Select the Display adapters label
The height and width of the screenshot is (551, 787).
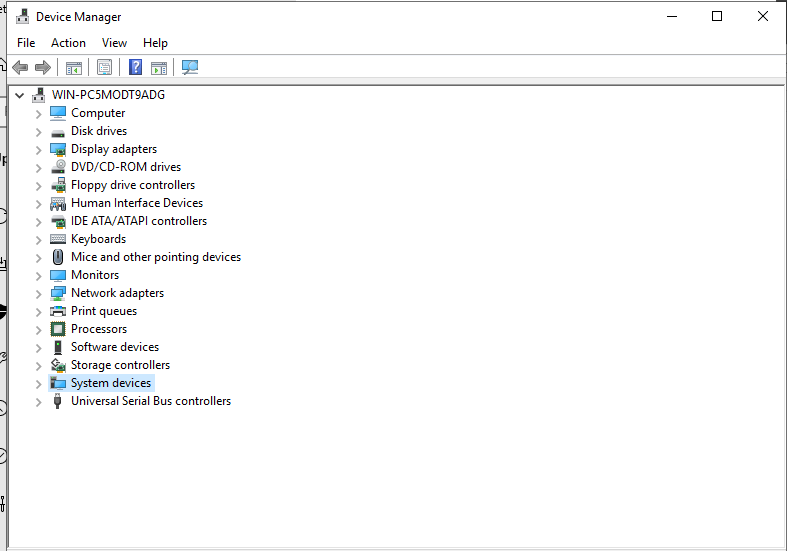tap(114, 149)
